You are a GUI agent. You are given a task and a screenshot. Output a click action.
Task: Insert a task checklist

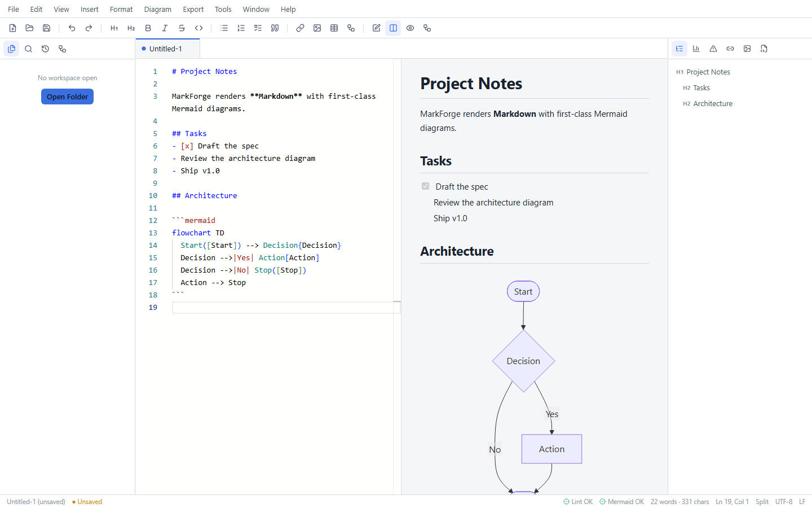click(x=258, y=28)
